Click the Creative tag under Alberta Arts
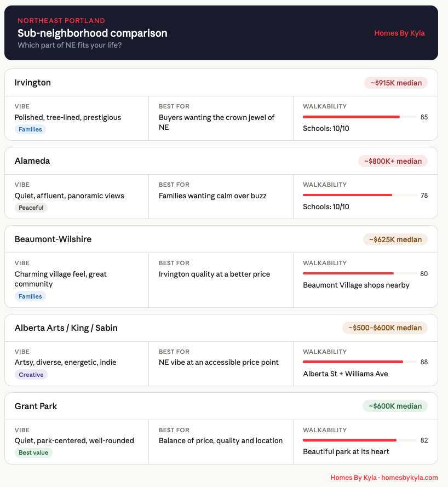Screen dimensions: 448x487 coord(31,375)
